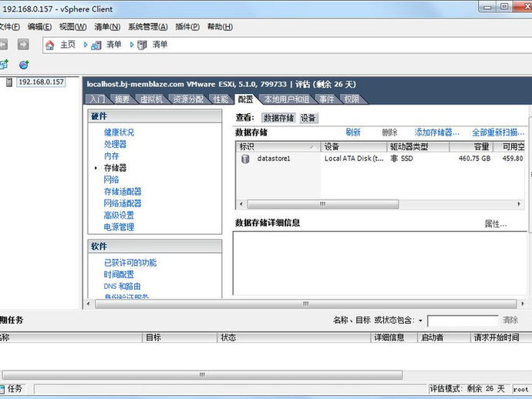This screenshot has width=532, height=399.
Task: Switch to the 事件 tab
Action: pyautogui.click(x=327, y=99)
